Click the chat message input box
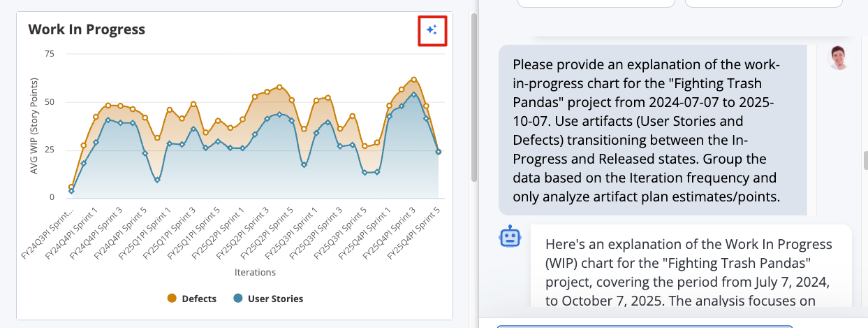This screenshot has width=868, height=328. pos(644,326)
